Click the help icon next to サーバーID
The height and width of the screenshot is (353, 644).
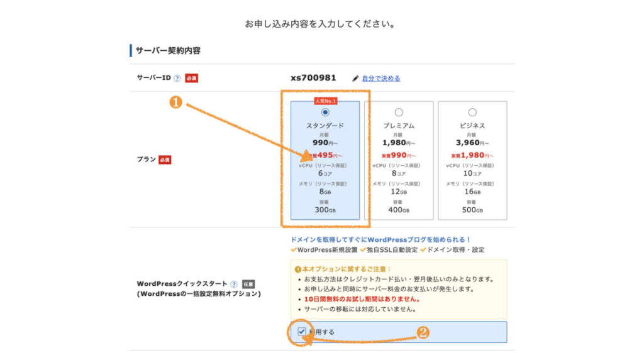click(177, 79)
